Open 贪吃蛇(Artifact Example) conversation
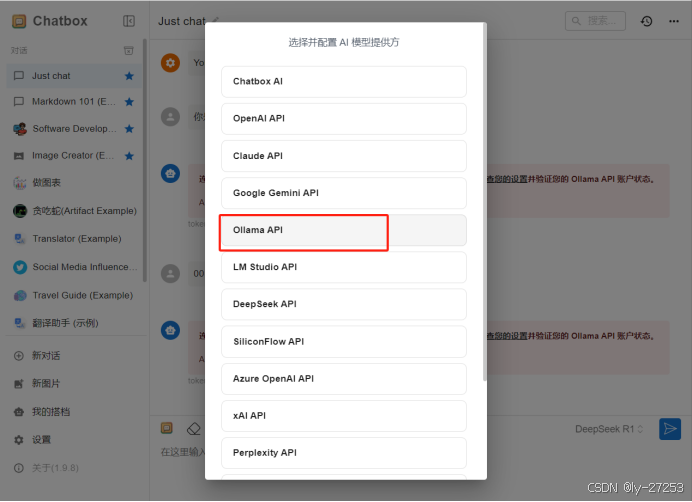This screenshot has height=502, width=692. [84, 211]
